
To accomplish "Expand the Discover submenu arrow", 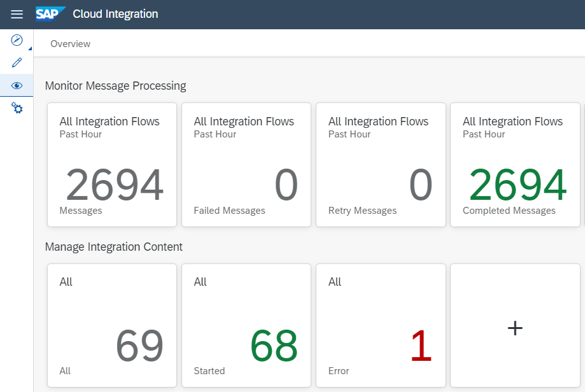I will (30, 48).
